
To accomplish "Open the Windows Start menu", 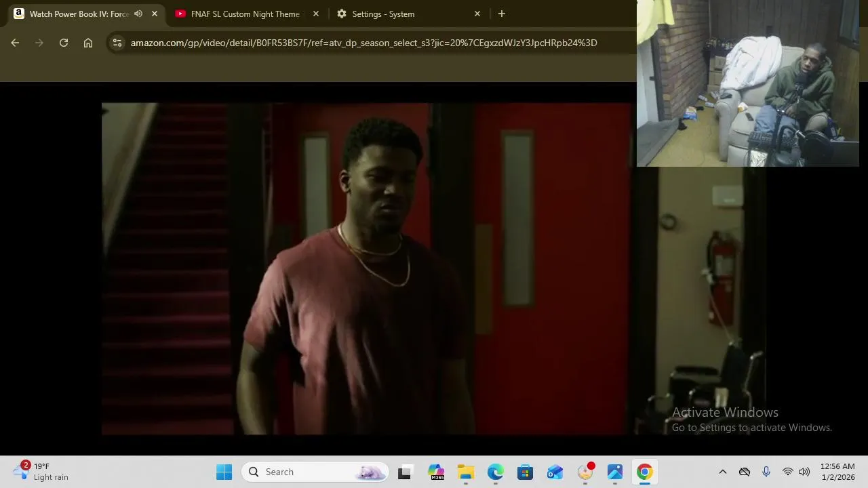I will click(x=224, y=472).
